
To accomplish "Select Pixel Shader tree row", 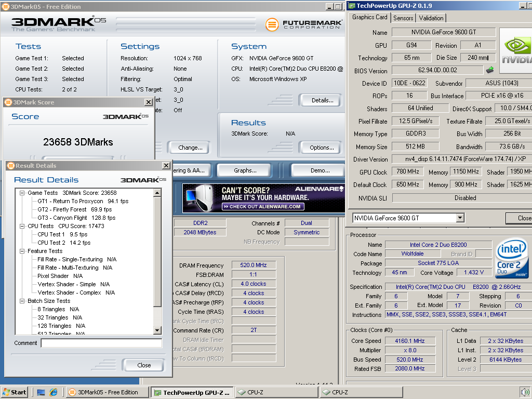I will tap(60, 276).
